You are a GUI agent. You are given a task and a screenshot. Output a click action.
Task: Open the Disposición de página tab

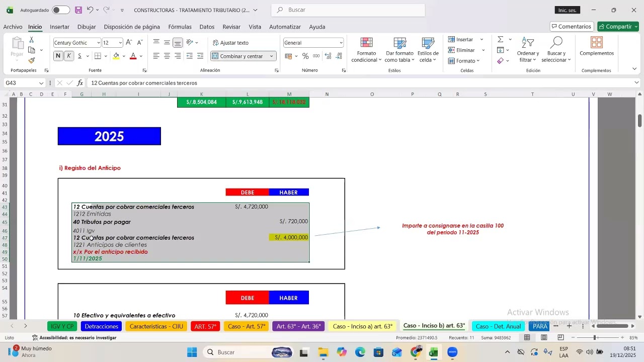(132, 27)
